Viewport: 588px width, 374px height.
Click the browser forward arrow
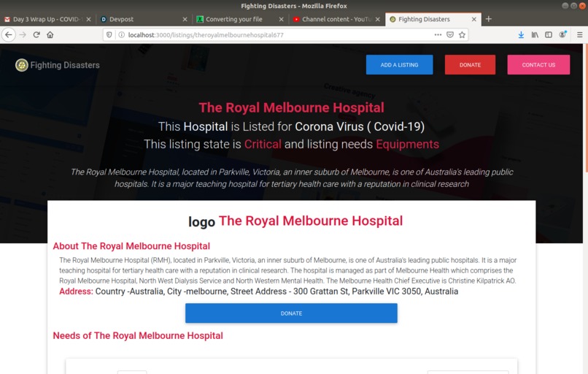[23, 35]
